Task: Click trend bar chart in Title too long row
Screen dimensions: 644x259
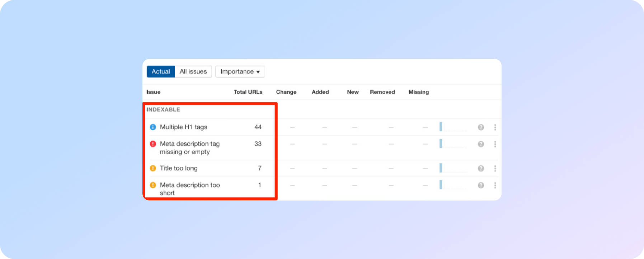Action: pos(453,168)
